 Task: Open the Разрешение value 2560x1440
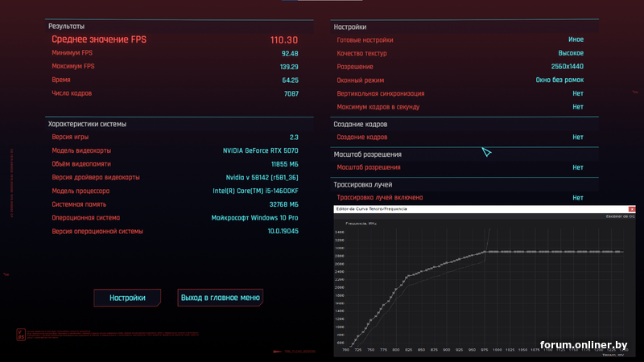point(568,67)
